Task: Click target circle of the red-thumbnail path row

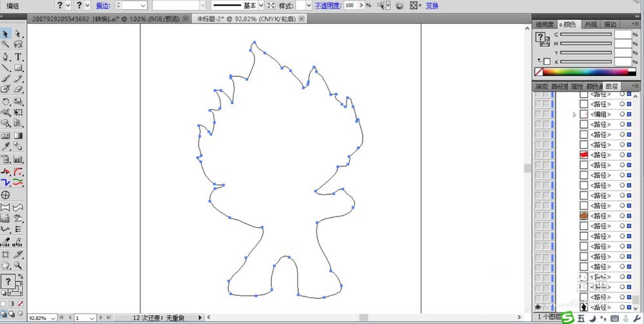Action: point(622,155)
